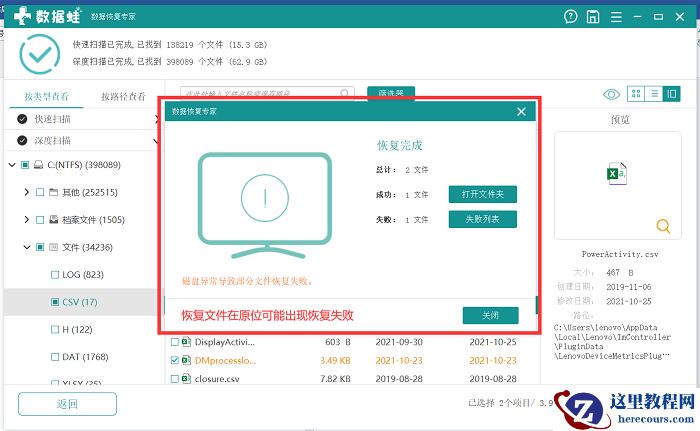Click the C: drive icon
The width and height of the screenshot is (700, 431).
[39, 165]
